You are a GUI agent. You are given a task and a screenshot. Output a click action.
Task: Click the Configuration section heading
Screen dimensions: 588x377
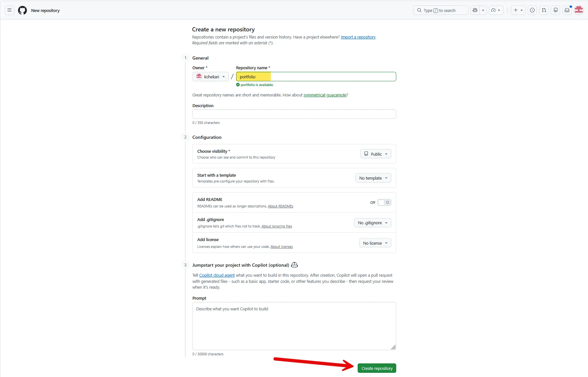pos(207,138)
